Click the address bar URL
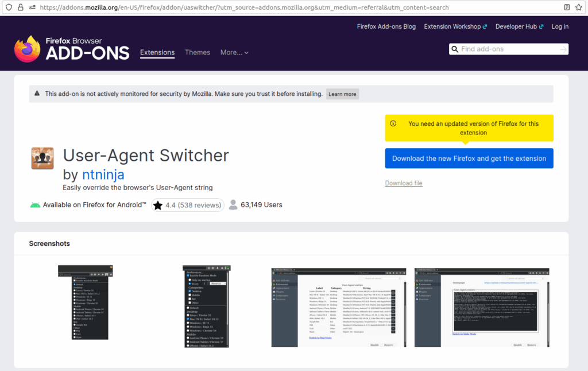 (244, 7)
